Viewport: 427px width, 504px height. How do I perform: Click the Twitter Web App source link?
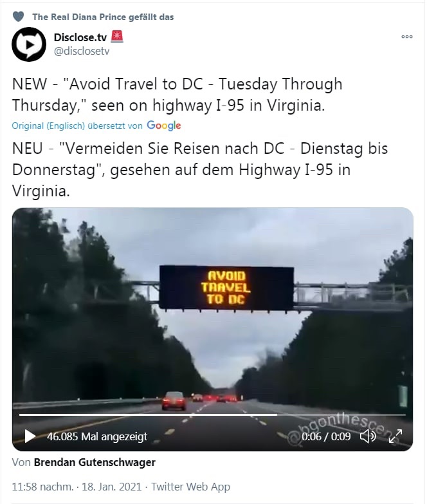191,487
